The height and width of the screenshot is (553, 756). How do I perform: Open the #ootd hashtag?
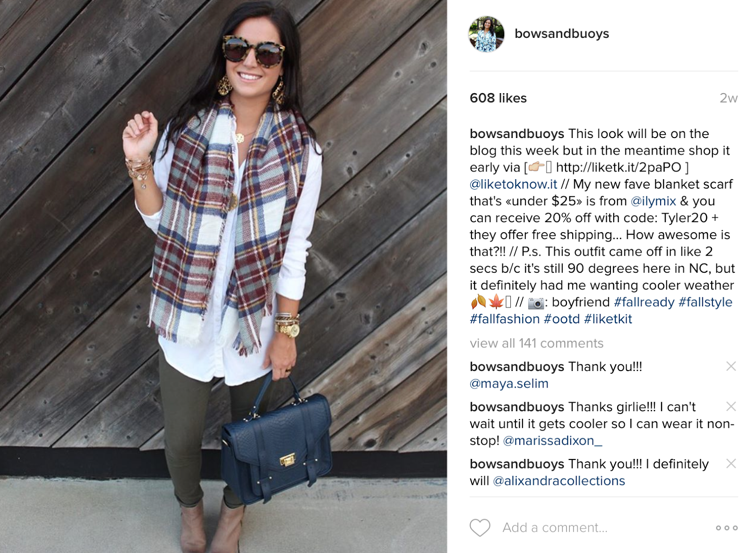click(561, 319)
